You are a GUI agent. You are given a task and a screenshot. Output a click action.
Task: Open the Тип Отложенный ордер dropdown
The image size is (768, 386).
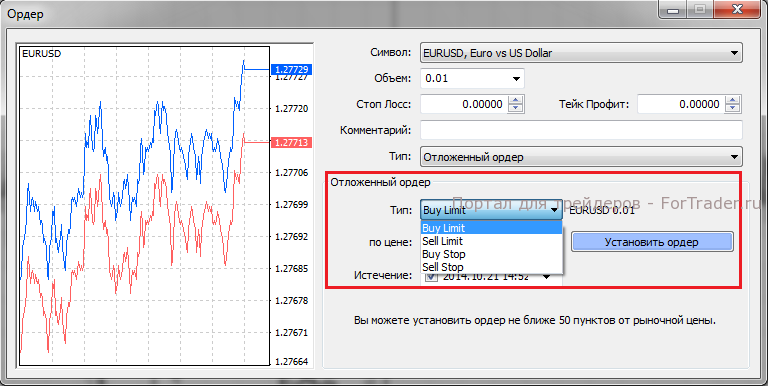coord(581,157)
